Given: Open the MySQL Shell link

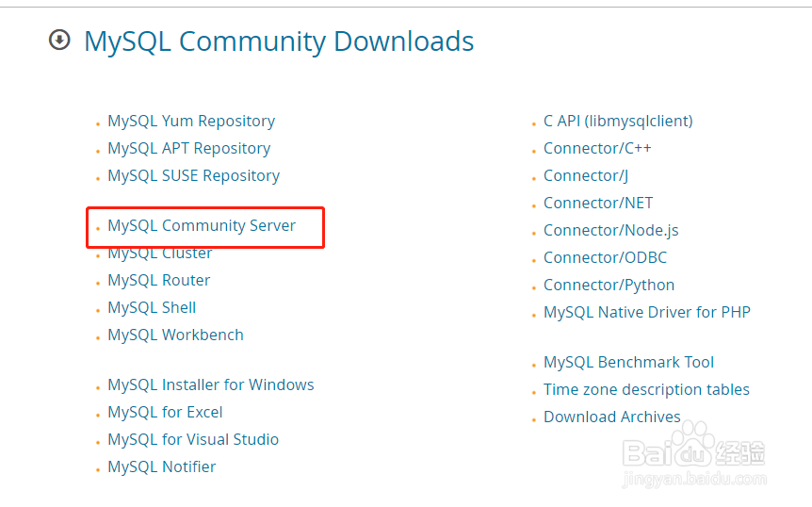Looking at the screenshot, I should click(152, 307).
